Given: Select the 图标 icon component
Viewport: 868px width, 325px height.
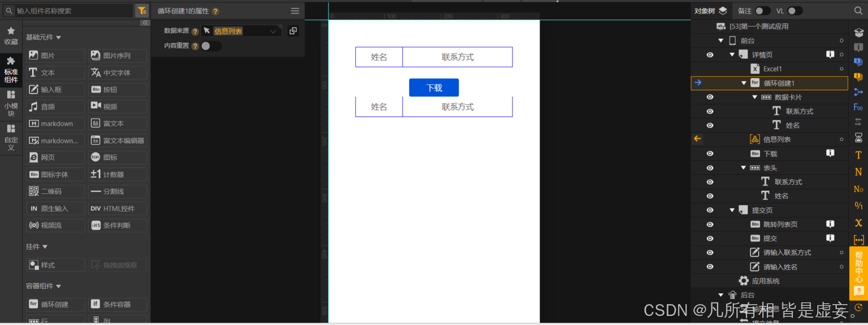Looking at the screenshot, I should [118, 158].
